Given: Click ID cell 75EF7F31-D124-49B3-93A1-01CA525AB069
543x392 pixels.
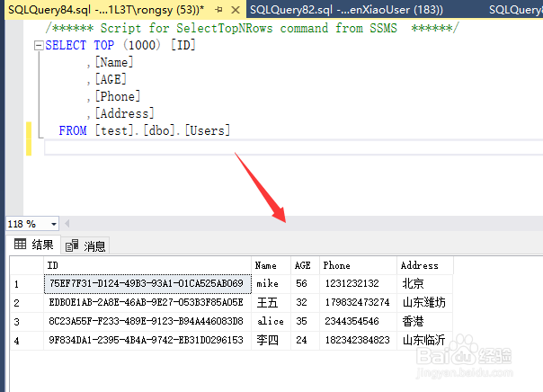Looking at the screenshot, I should 147,284.
